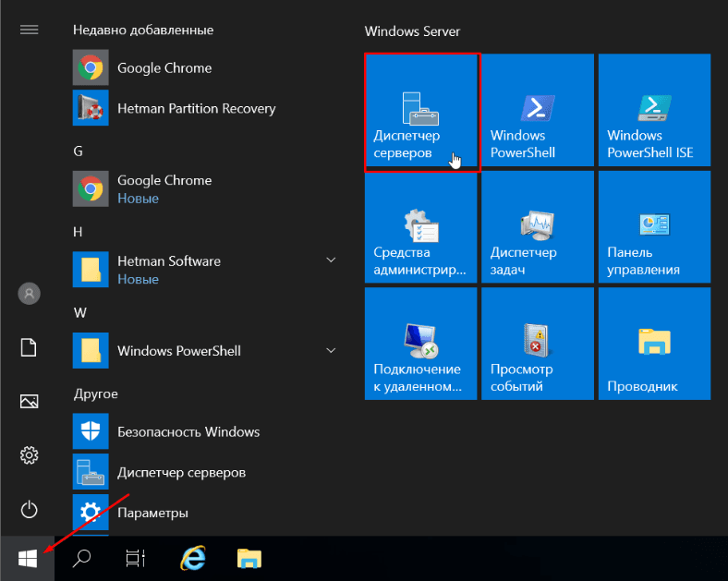Jump to letter H section header
The width and height of the screenshot is (728, 581).
(x=78, y=232)
